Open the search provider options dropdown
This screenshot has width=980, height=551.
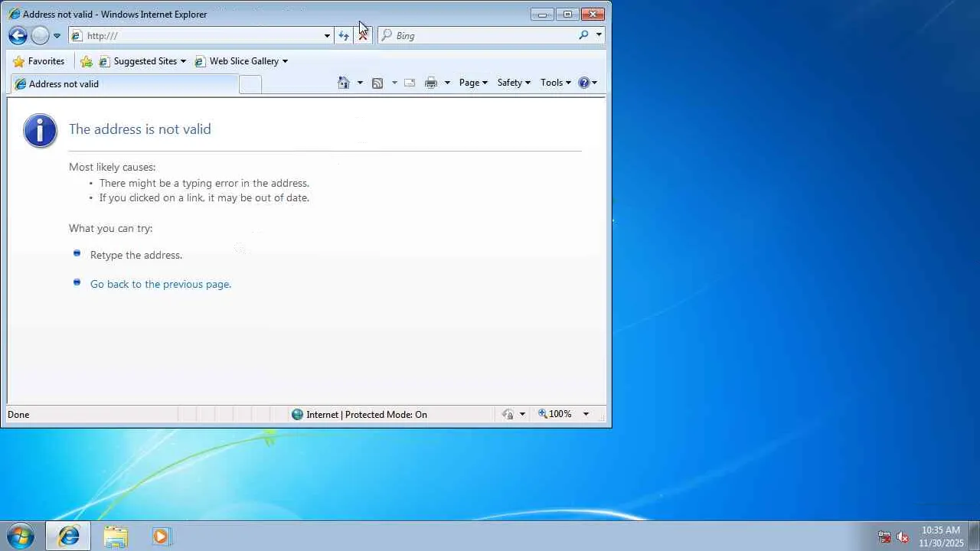599,35
